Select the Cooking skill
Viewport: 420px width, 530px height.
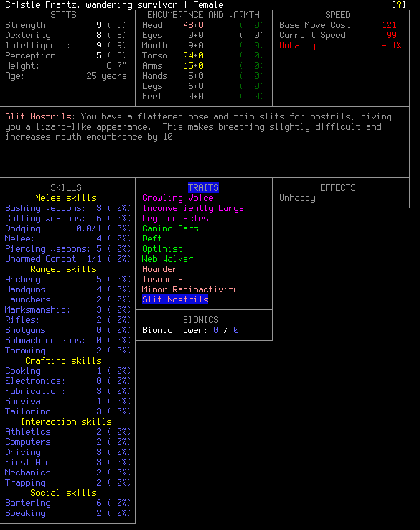click(x=68, y=370)
